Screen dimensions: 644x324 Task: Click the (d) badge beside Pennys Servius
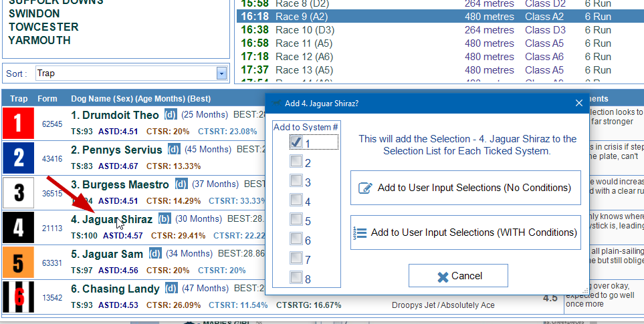tap(174, 149)
